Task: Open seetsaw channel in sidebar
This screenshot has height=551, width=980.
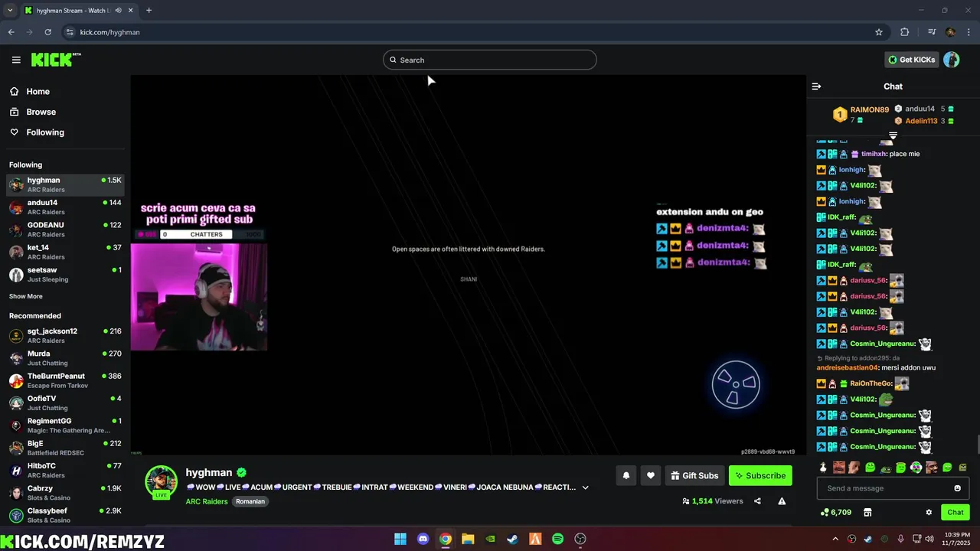Action: (x=65, y=275)
